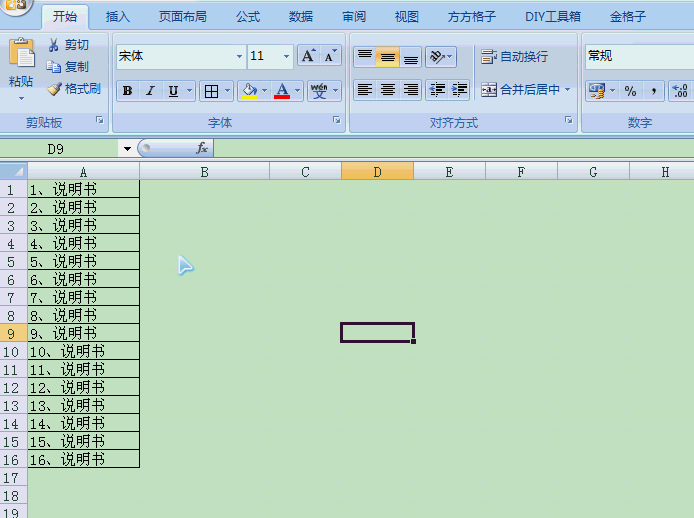Toggle italic formatting
Image resolution: width=694 pixels, height=518 pixels.
coord(150,92)
